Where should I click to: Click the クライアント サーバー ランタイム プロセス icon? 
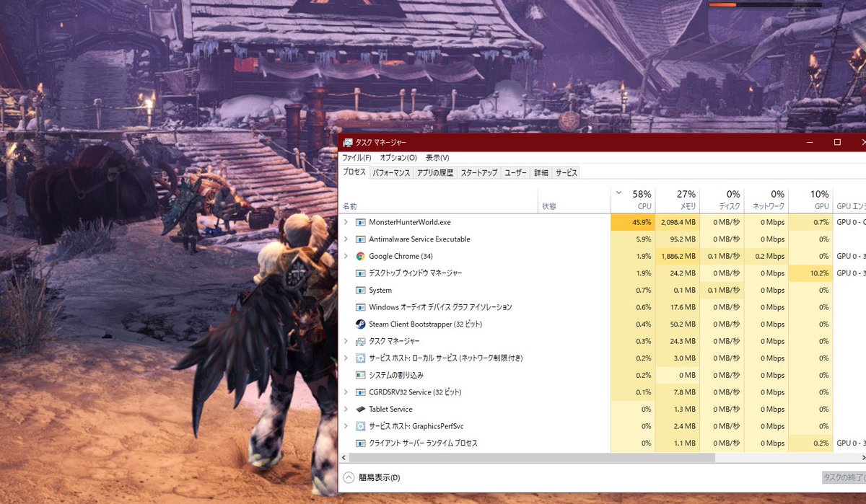click(361, 443)
